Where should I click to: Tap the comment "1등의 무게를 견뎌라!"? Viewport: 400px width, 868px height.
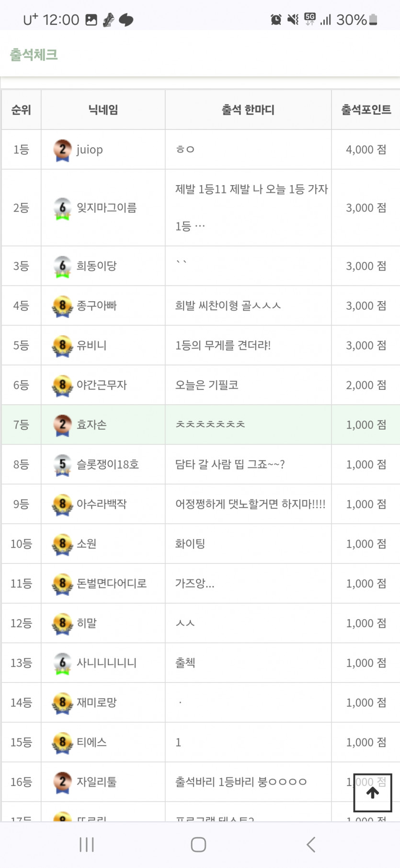[223, 345]
